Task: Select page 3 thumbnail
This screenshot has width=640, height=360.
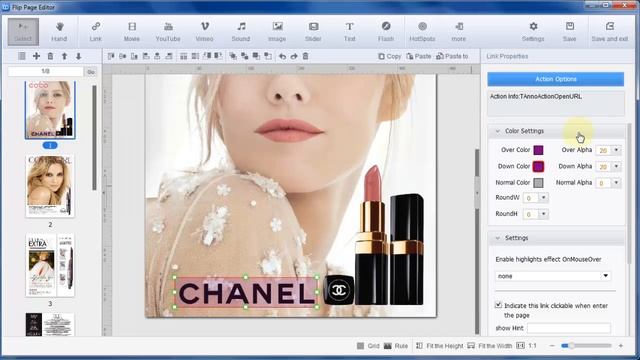Action: point(50,265)
